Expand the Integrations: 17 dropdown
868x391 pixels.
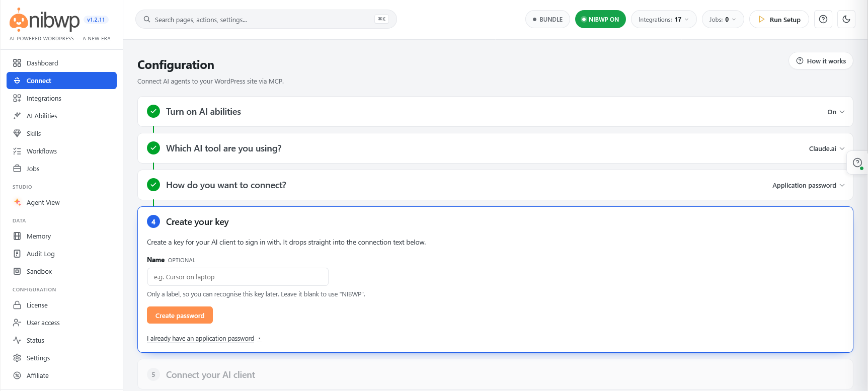pos(664,20)
